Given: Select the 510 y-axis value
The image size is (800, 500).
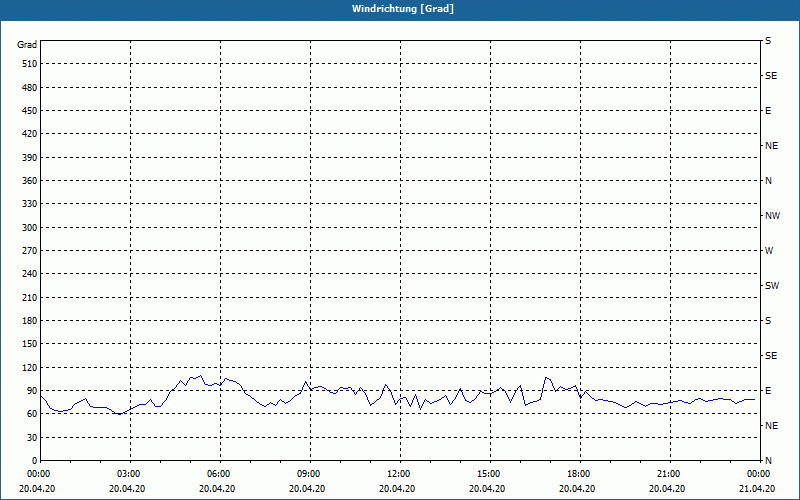Looking at the screenshot, I should (x=30, y=64).
